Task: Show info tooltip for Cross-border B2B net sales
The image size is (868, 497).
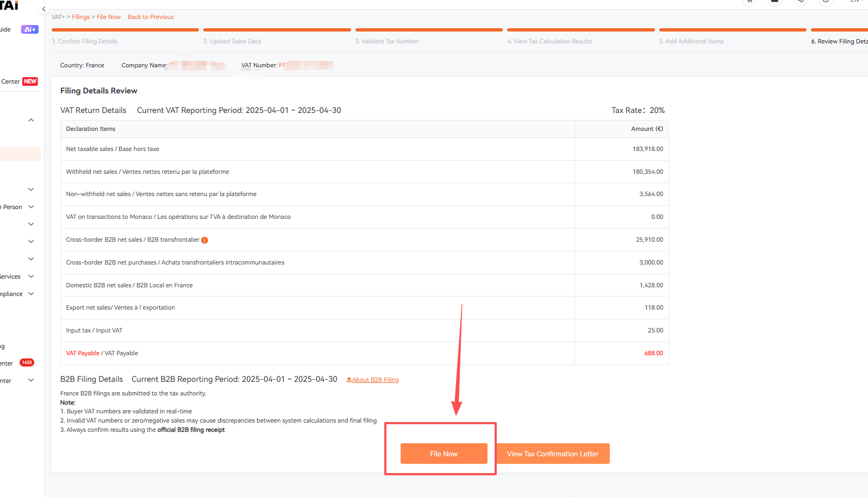Action: pos(204,240)
